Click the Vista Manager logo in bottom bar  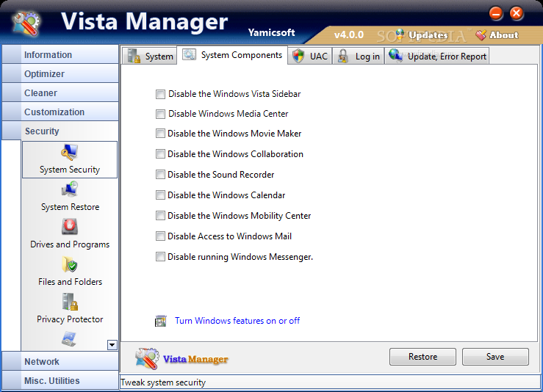[x=148, y=358]
